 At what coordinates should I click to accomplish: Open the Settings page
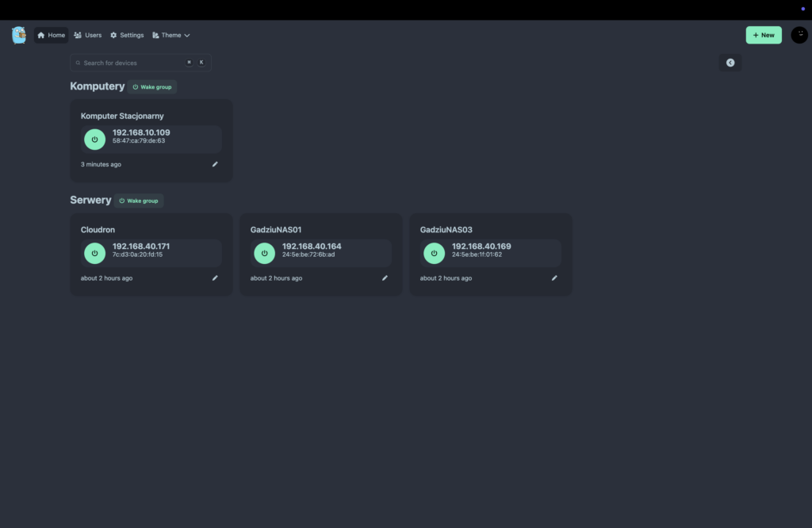click(127, 35)
